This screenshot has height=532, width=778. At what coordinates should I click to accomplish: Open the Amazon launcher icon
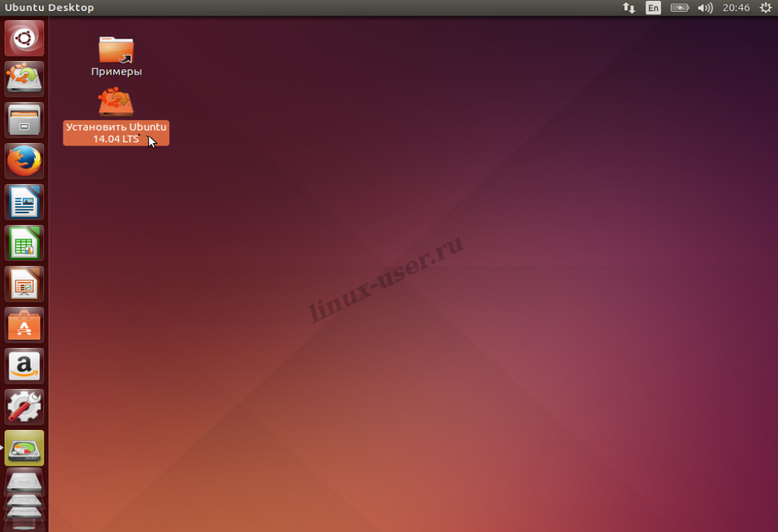tap(25, 367)
